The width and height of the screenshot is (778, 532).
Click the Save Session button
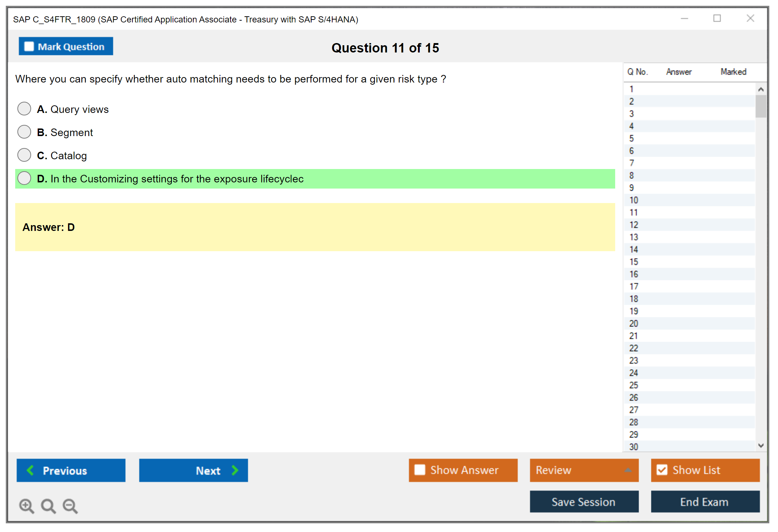[584, 502]
